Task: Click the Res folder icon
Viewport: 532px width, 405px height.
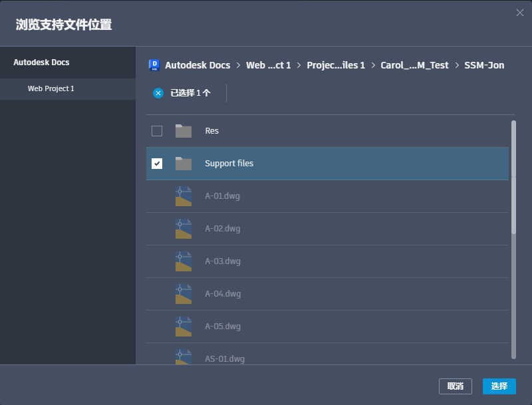Action: pos(184,131)
